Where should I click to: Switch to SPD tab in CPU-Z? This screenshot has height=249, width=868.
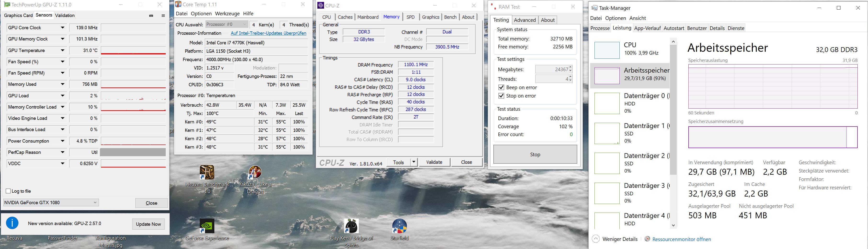[x=411, y=17]
